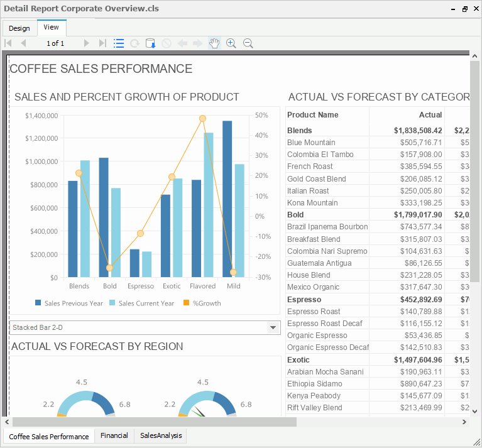Screen dimensions: 482x448
Task: Zoom out of the report
Action: 248,43
